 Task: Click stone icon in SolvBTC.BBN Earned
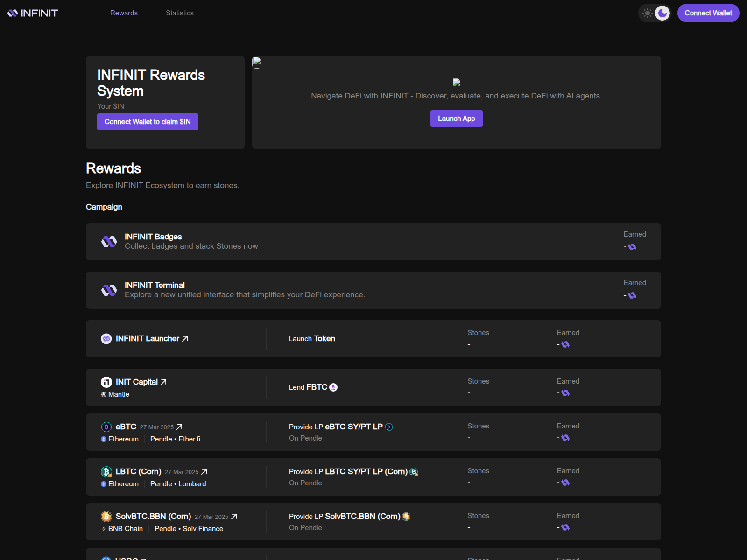(x=565, y=527)
